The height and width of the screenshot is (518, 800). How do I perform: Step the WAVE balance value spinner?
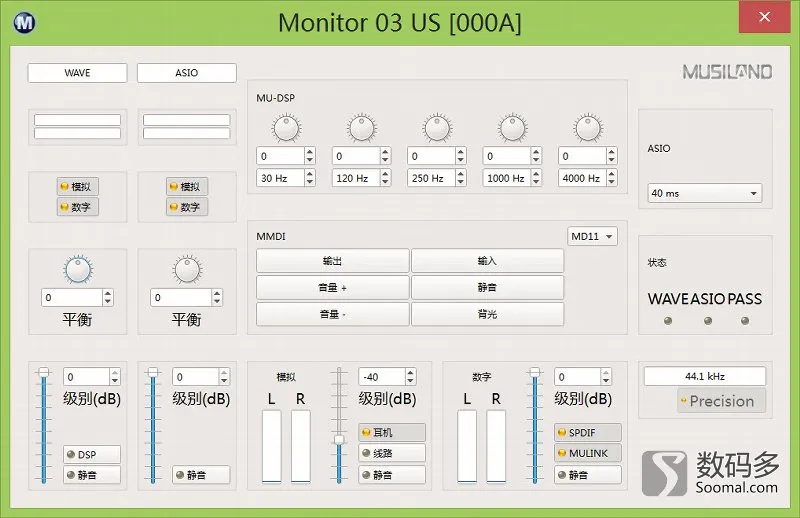click(x=108, y=298)
